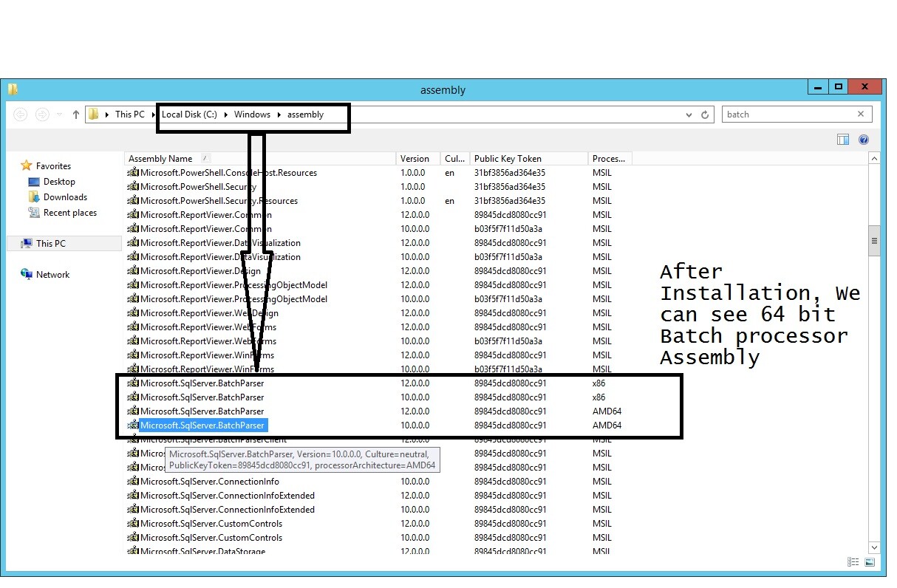Screen dimensions: 897x588
Task: Select Microsoft.ReportViewer.WebForms version 12.0.0.0
Action: [x=208, y=327]
